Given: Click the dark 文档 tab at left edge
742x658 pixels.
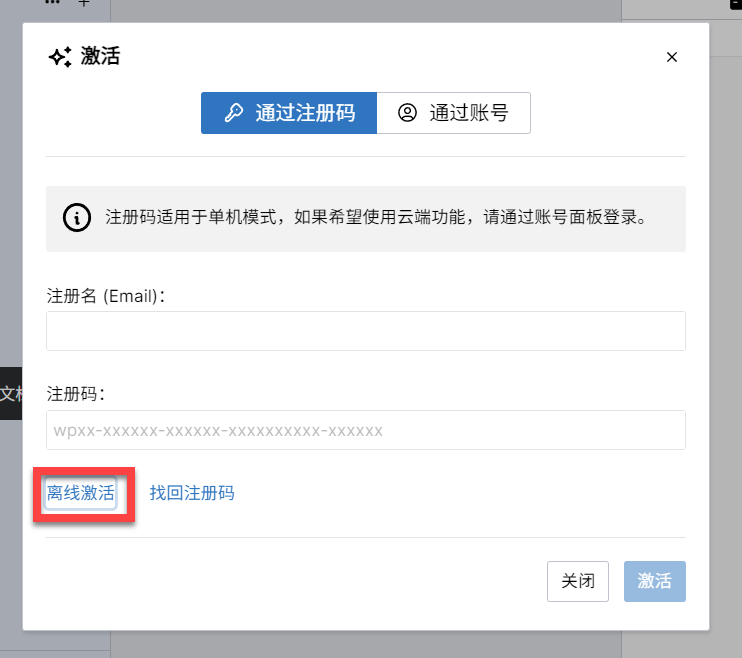Looking at the screenshot, I should click(x=11, y=393).
